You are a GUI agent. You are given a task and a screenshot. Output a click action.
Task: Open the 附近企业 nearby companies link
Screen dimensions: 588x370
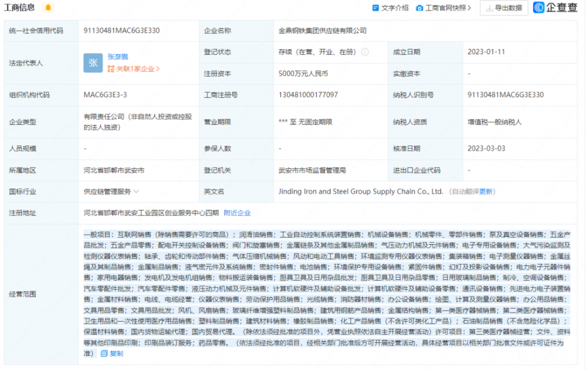(237, 213)
